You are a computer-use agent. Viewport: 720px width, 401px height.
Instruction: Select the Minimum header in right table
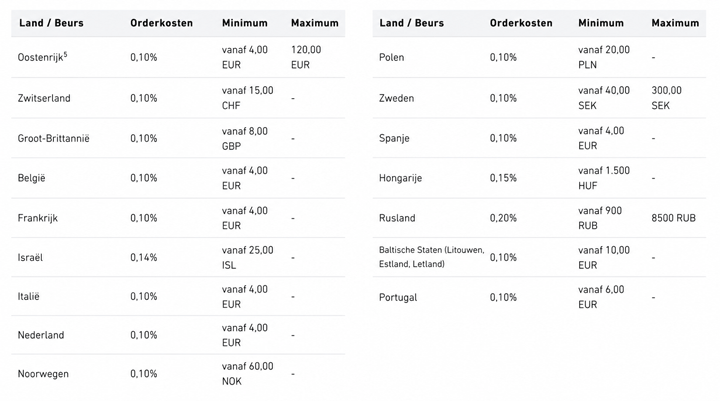(601, 23)
